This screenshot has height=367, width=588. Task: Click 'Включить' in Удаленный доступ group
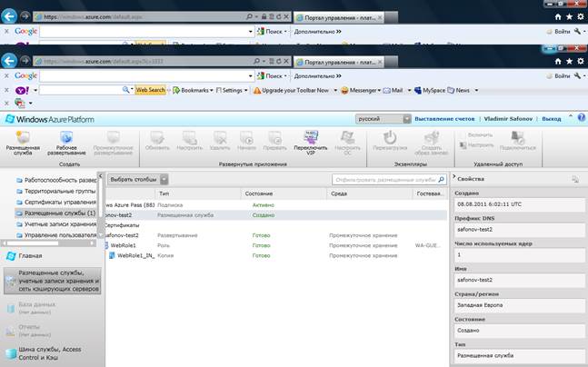coord(480,134)
